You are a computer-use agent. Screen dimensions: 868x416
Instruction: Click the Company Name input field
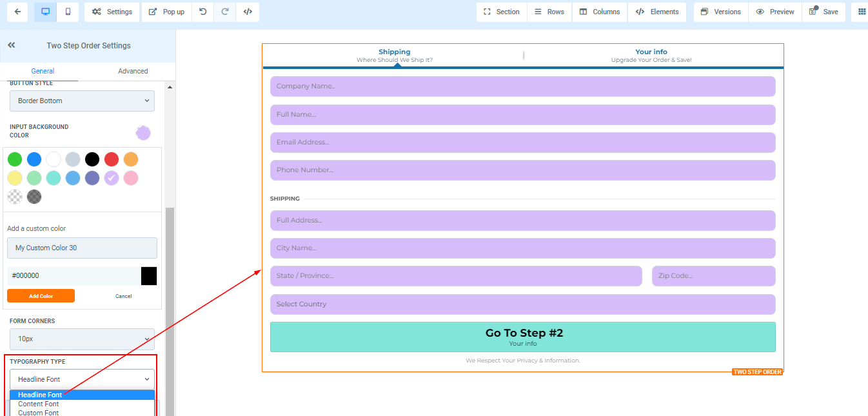[522, 86]
